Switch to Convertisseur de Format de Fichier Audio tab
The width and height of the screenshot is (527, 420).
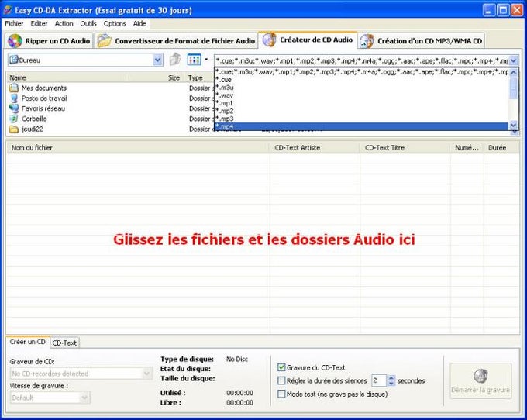tap(176, 41)
